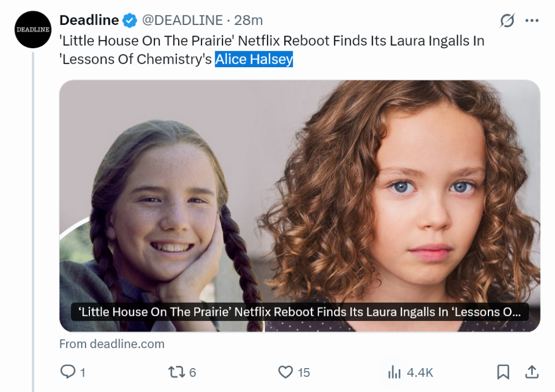
Task: Click the share upload arrow icon
Action: click(x=531, y=371)
